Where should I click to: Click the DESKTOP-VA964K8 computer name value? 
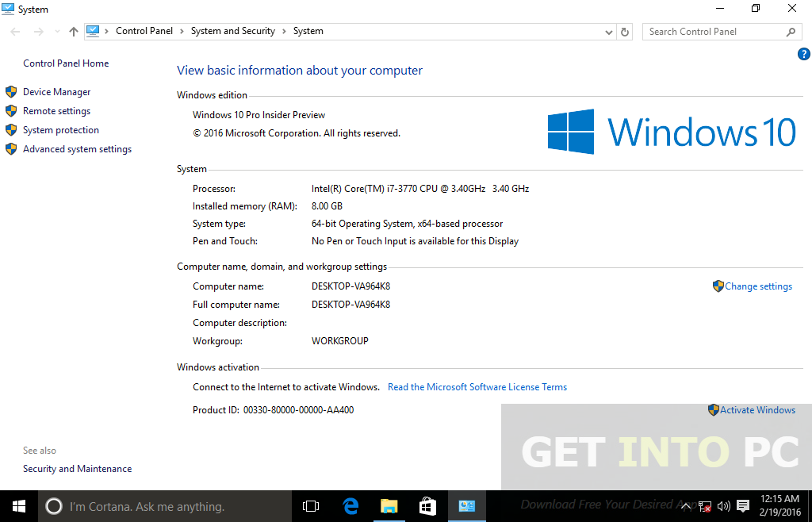coord(350,286)
